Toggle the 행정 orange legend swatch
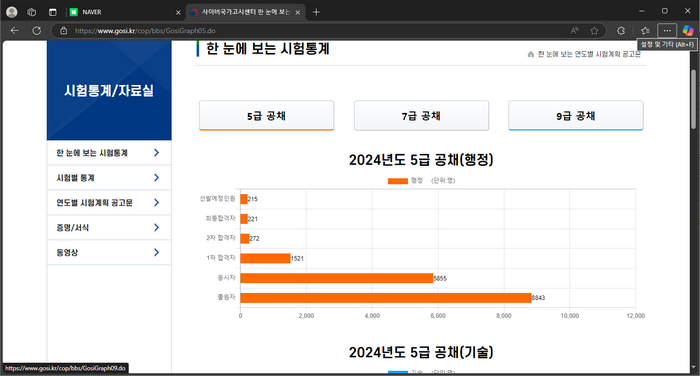The height and width of the screenshot is (376, 700). [x=398, y=181]
